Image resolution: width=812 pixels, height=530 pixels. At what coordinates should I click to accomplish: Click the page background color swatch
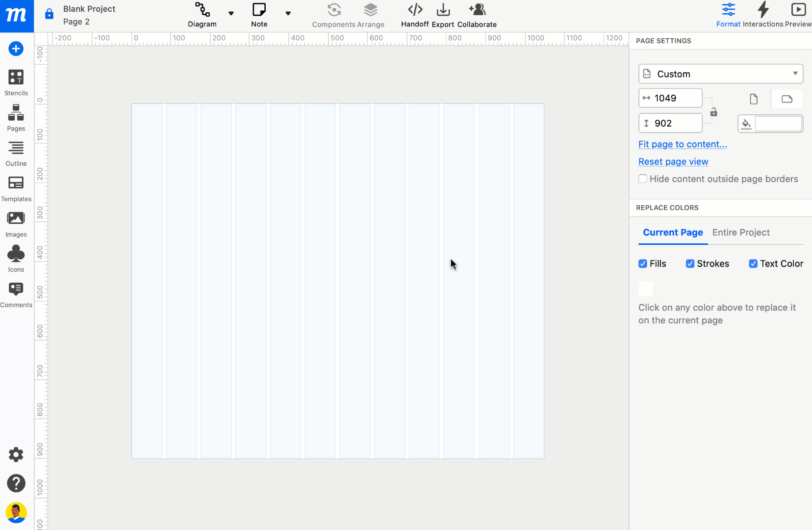778,124
